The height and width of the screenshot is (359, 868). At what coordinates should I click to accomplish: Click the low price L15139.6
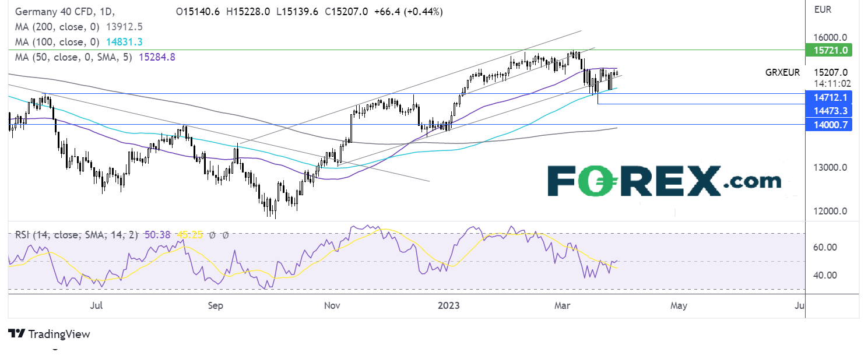297,12
